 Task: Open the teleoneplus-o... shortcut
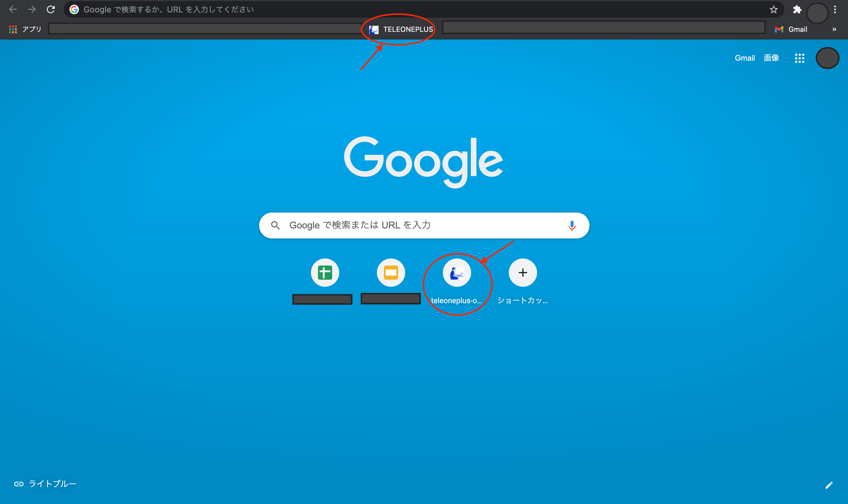457,282
